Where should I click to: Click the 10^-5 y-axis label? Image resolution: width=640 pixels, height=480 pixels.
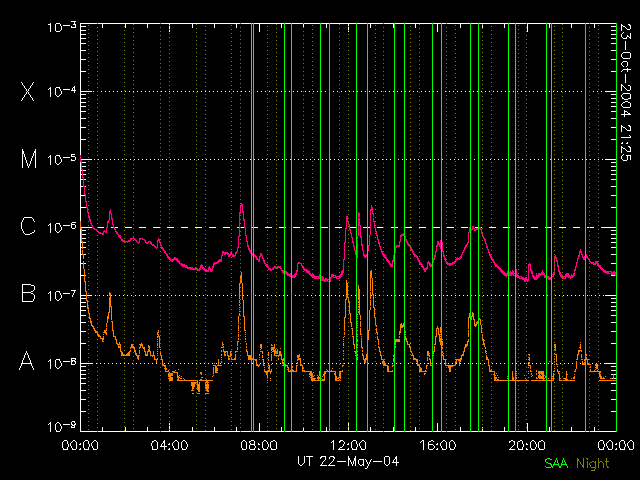(x=62, y=159)
